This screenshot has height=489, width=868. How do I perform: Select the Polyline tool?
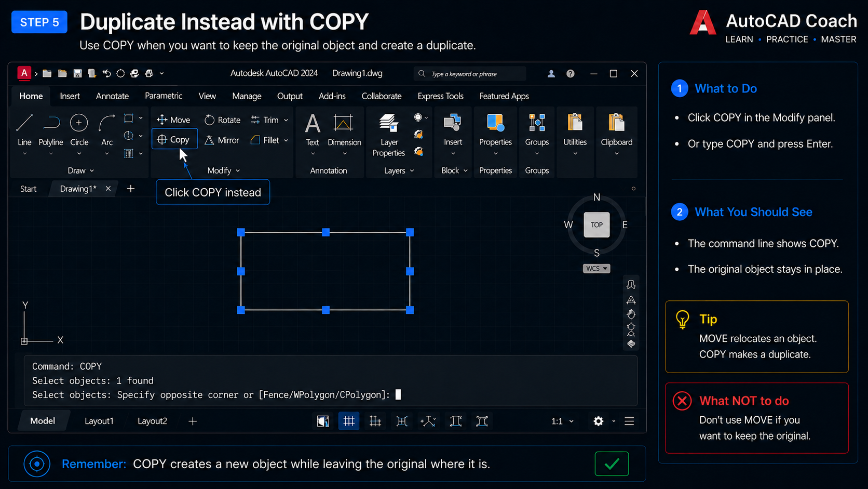51,129
